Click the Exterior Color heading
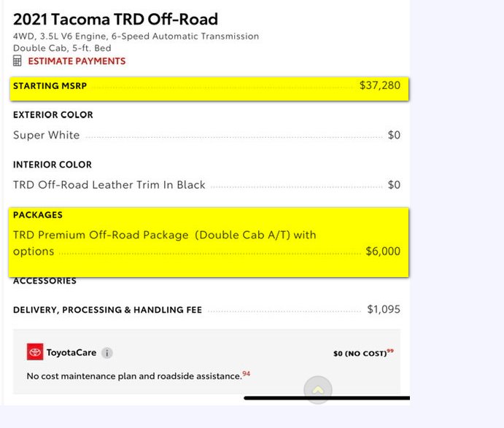 [53, 114]
